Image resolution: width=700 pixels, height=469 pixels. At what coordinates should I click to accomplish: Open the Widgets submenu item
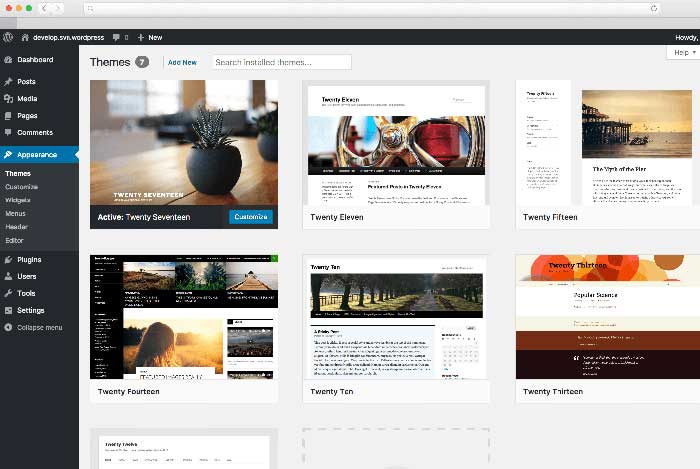17,200
